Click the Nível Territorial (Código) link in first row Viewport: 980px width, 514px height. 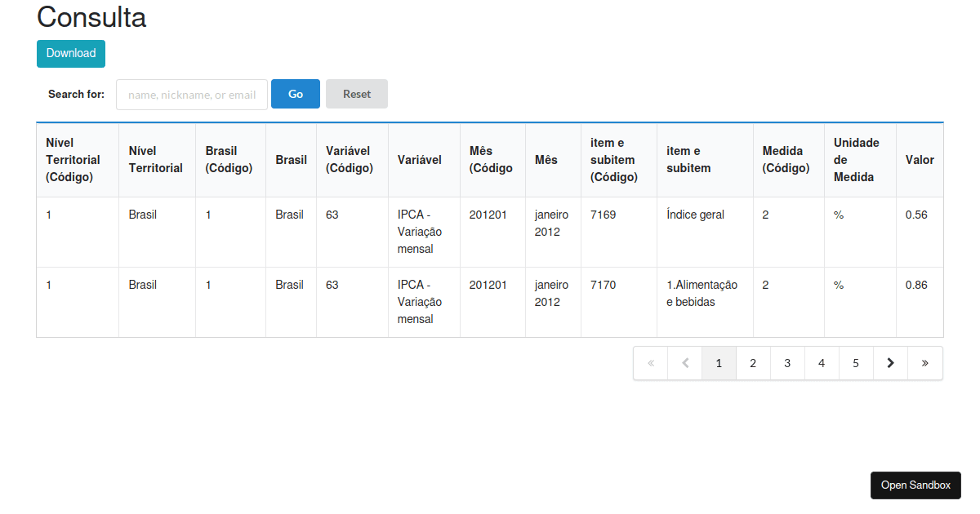[48, 215]
